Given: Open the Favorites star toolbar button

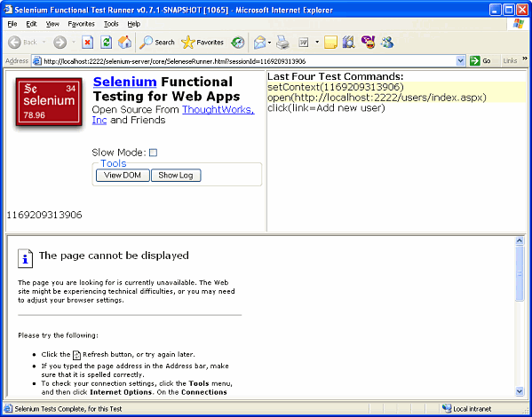Looking at the screenshot, I should (202, 43).
